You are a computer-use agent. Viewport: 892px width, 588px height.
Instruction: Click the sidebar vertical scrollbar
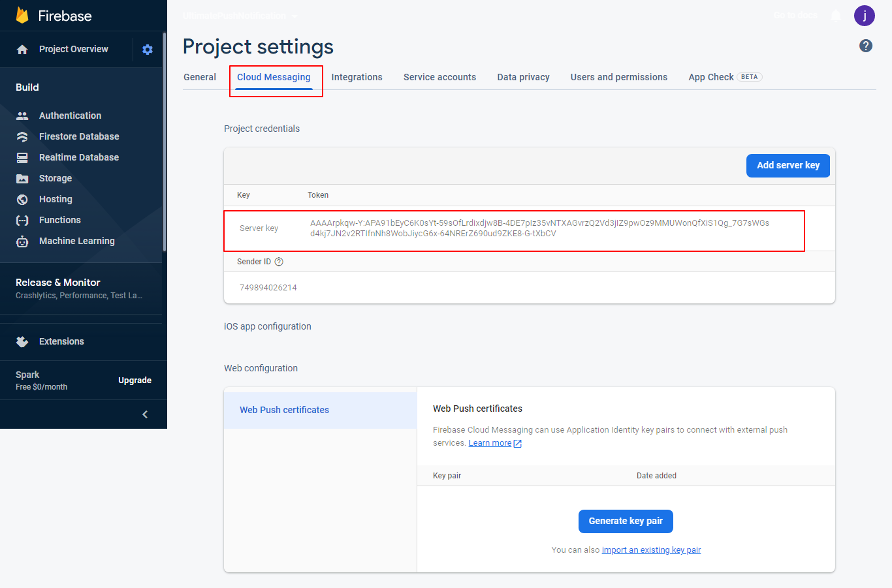pyautogui.click(x=165, y=142)
